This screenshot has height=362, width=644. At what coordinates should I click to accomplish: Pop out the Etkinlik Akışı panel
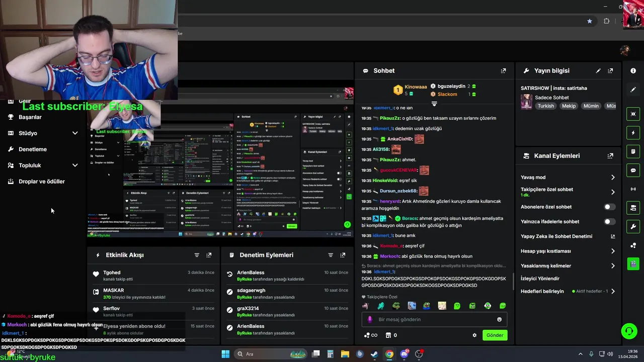coord(209,255)
